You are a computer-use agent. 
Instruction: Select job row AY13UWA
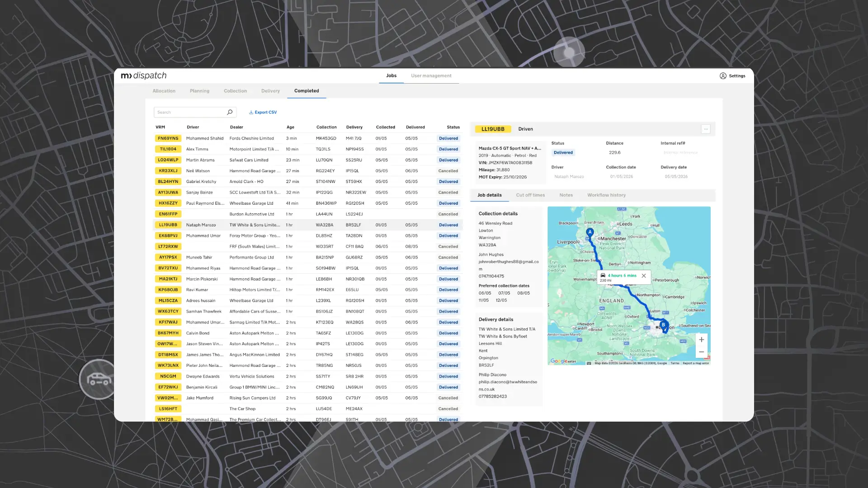(307, 192)
